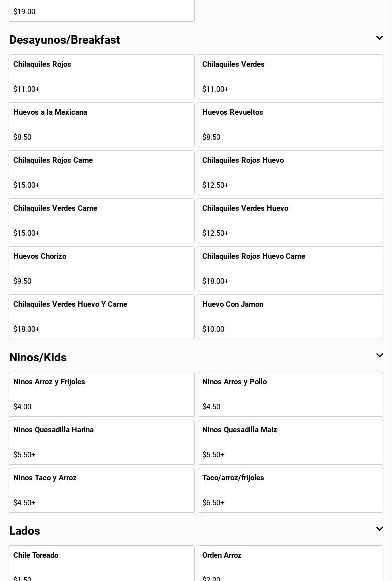This screenshot has width=392, height=581.
Task: Choose Chilaquiles Verdes for $11.00+
Action: (290, 77)
